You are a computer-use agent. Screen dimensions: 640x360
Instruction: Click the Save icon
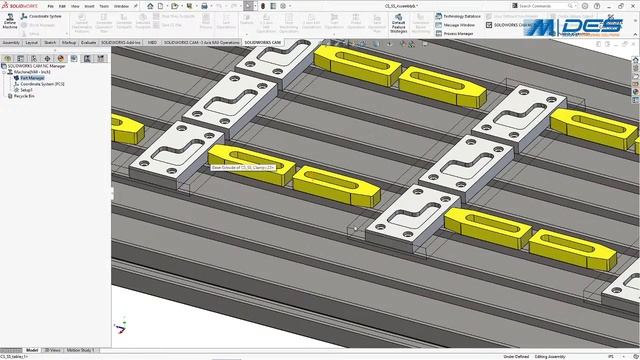coord(189,6)
